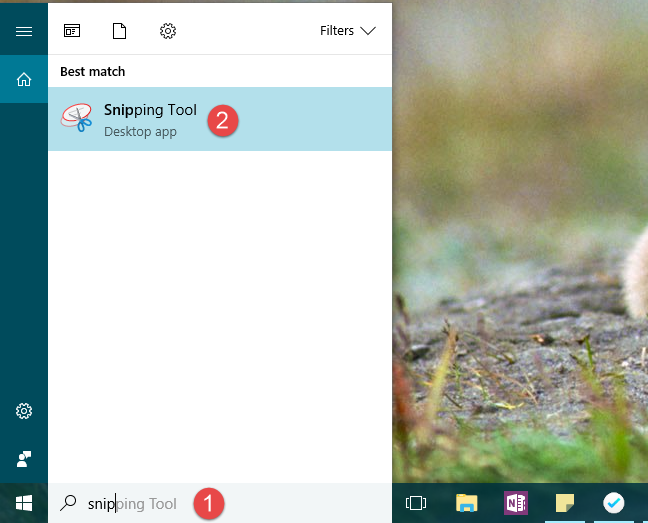Launch File Explorer from the taskbar
This screenshot has width=648, height=523.
(466, 503)
